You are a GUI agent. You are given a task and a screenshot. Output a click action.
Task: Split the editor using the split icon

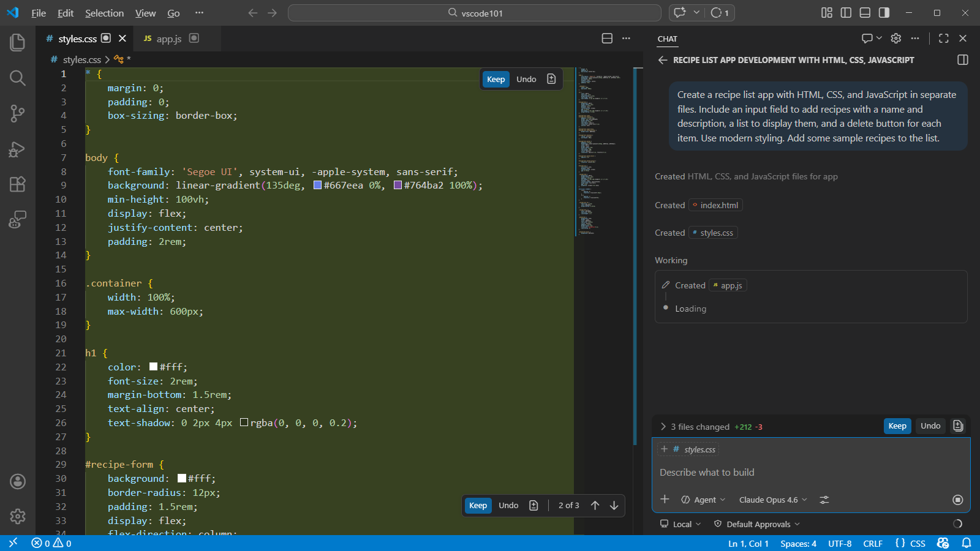[x=607, y=38]
